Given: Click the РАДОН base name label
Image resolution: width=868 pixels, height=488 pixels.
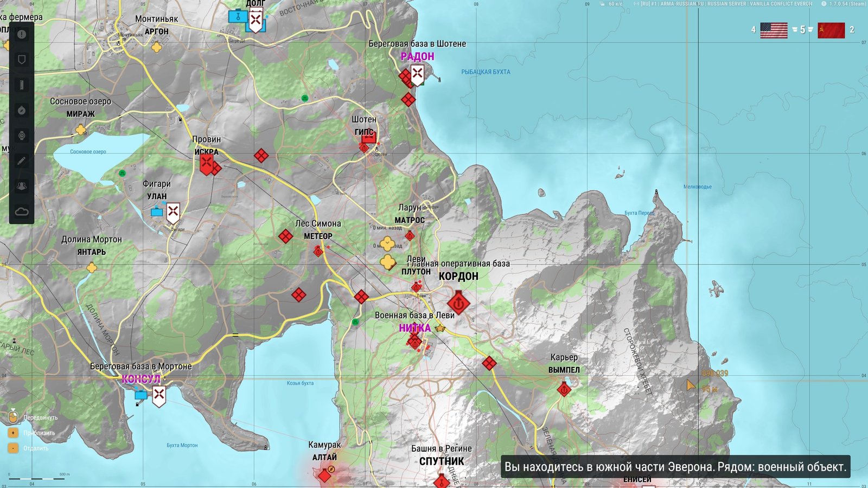Looking at the screenshot, I should click(x=417, y=56).
